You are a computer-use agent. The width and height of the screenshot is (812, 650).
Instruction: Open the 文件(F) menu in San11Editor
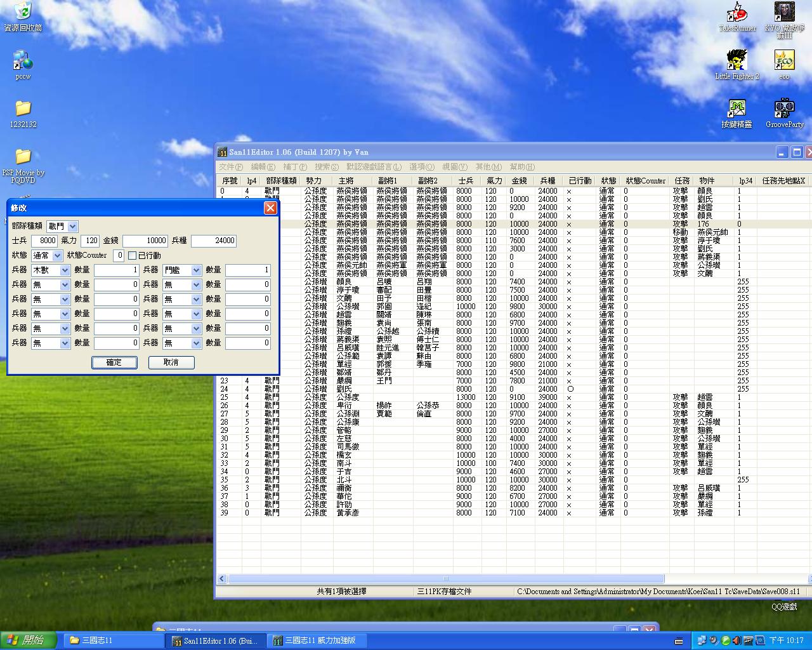click(230, 167)
